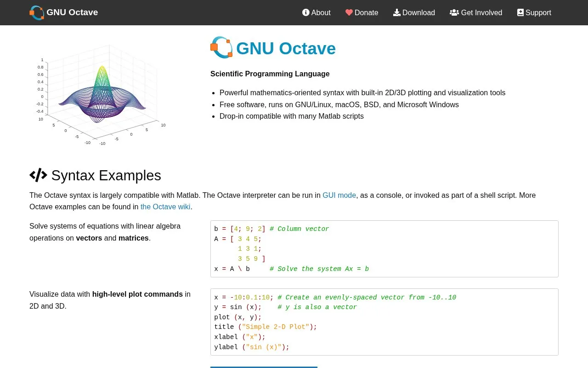Image resolution: width=588 pixels, height=368 pixels.
Task: Click the Octave logo icon in the navbar
Action: [37, 12]
